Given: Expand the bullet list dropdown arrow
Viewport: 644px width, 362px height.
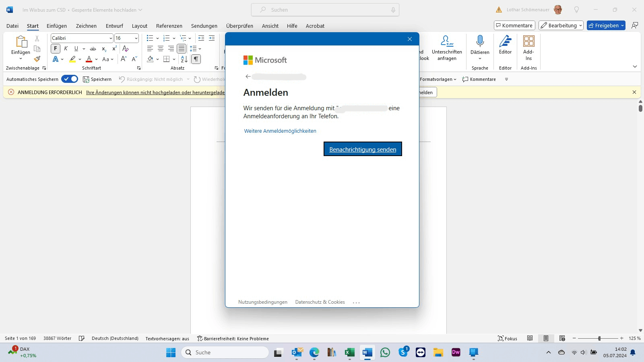Looking at the screenshot, I should (x=157, y=38).
